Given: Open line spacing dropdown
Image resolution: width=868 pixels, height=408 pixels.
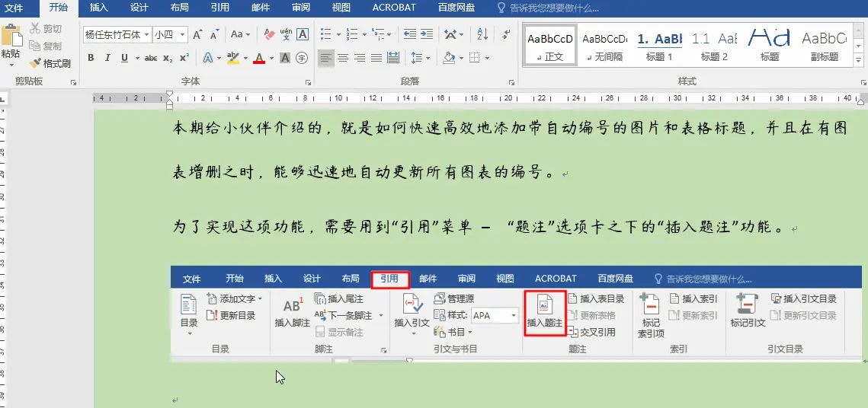Looking at the screenshot, I should coord(421,58).
